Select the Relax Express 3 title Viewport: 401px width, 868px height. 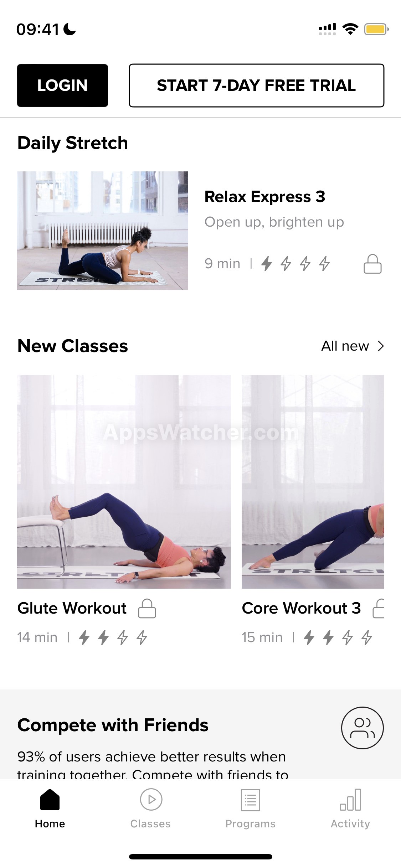tap(265, 197)
